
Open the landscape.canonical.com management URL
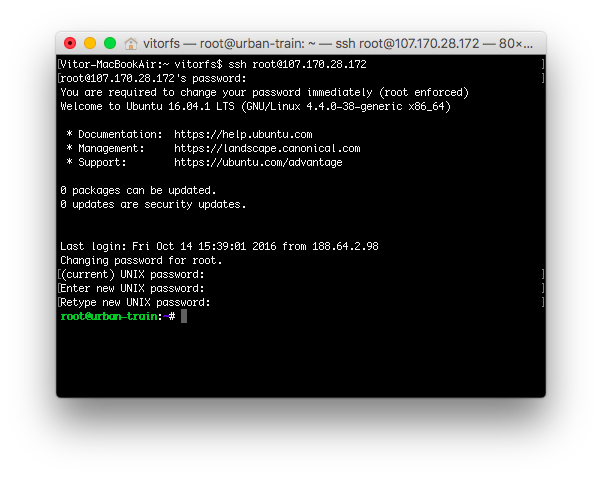pyautogui.click(x=267, y=148)
